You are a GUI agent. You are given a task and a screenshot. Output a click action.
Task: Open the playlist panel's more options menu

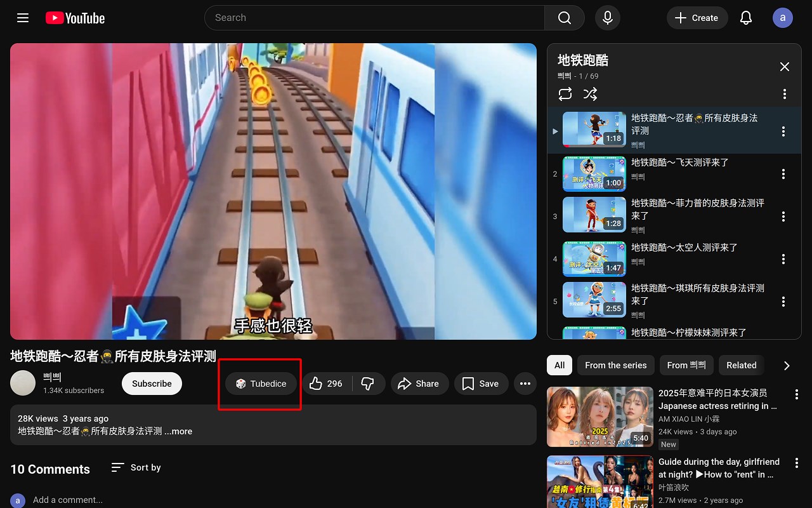pyautogui.click(x=785, y=94)
